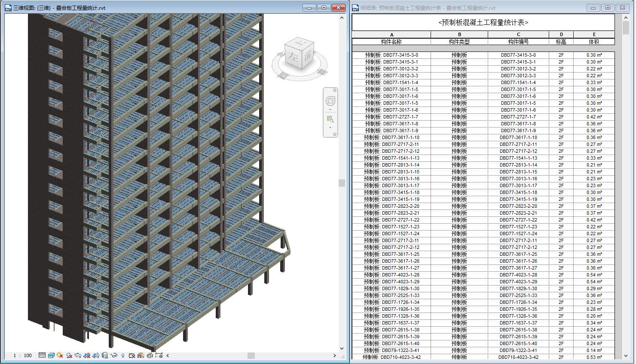The image size is (636, 364).
Task: Select name cell 预制板: DBD77-4023-1-28
Action: 391,275
